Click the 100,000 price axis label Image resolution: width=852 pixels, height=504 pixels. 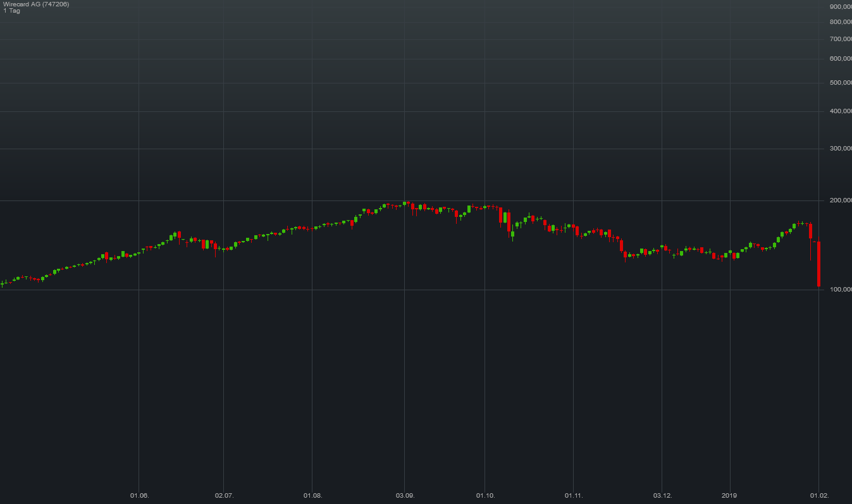[x=839, y=288]
